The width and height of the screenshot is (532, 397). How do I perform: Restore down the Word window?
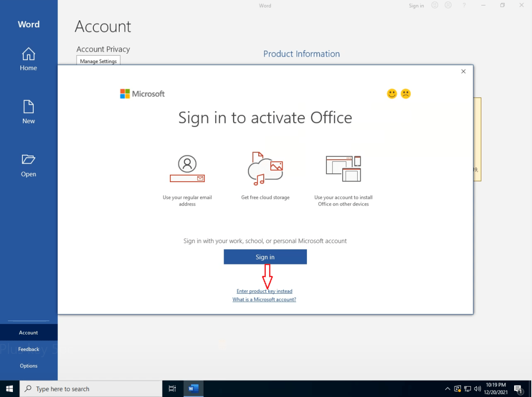pyautogui.click(x=503, y=5)
